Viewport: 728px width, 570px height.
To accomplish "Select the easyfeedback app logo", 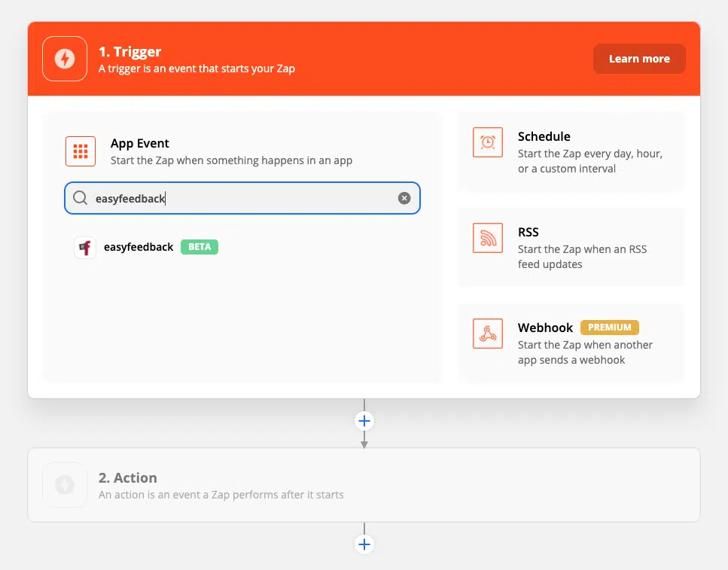I will 85,247.
